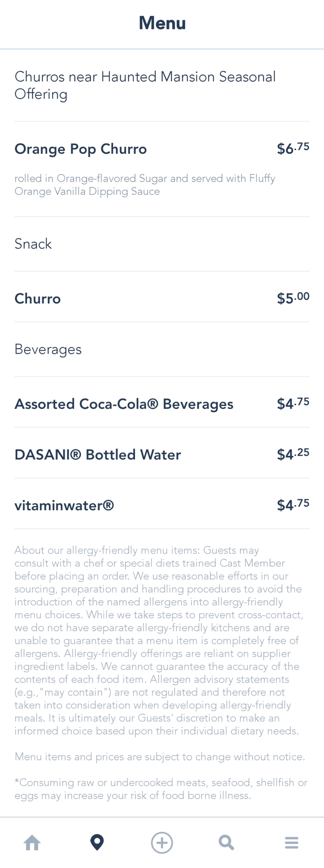This screenshot has width=324, height=868.
Task: Open the search magnifier icon
Action: [227, 843]
